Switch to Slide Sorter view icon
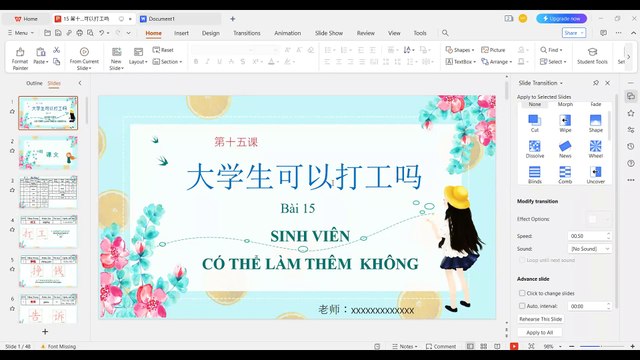The image size is (640, 360). coord(484,346)
